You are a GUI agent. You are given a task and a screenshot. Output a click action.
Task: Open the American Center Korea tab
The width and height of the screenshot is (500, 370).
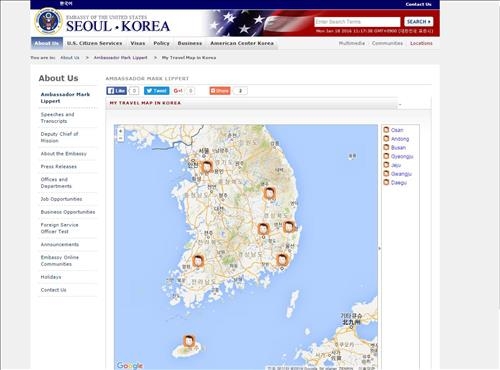pos(242,43)
